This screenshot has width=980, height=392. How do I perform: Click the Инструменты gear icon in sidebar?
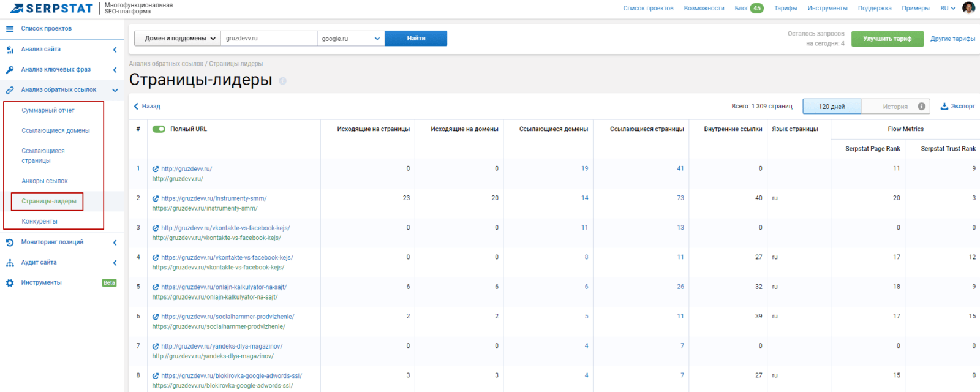pos(10,283)
